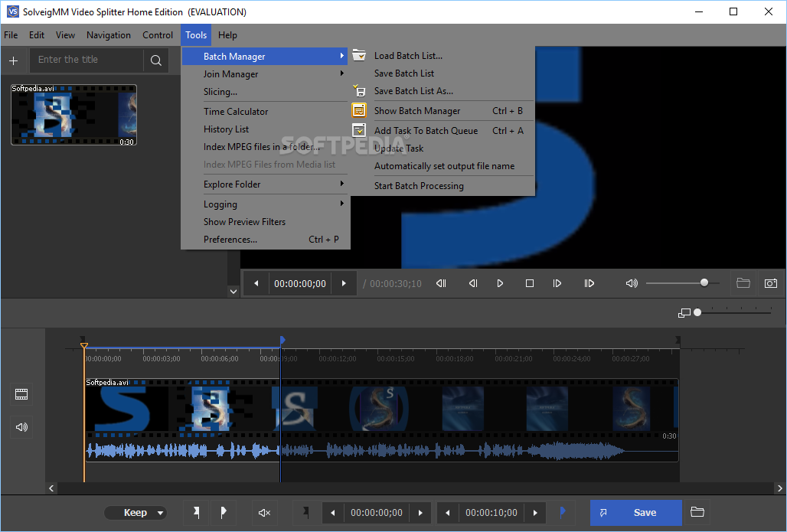Play the video preview
The width and height of the screenshot is (787, 532).
[500, 283]
